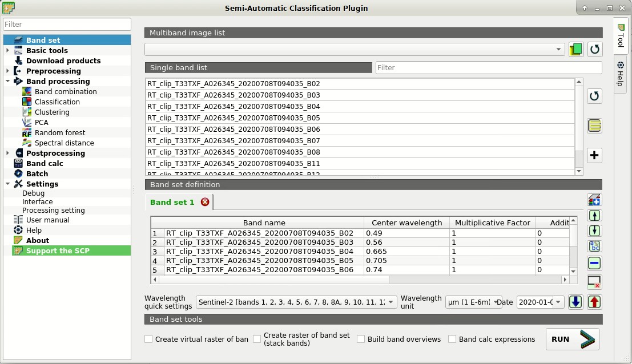Viewport: 632px width, 364px height.
Task: Check Create raster of band set stack bands
Action: click(x=257, y=339)
